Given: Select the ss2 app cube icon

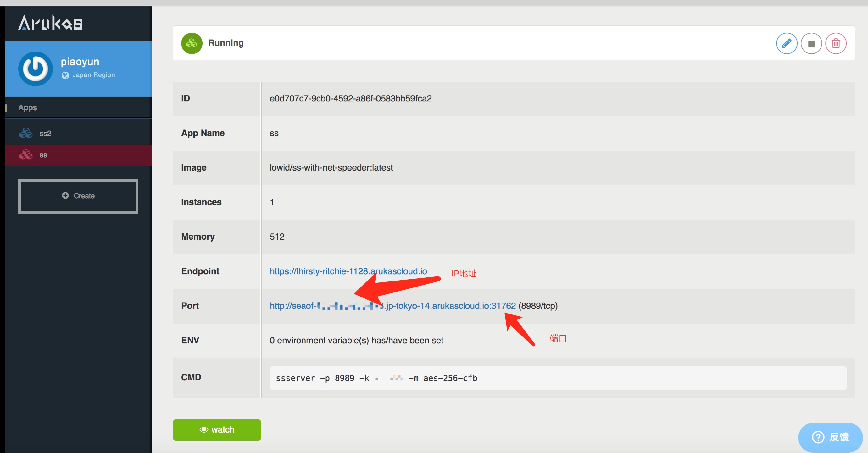Looking at the screenshot, I should (x=26, y=133).
